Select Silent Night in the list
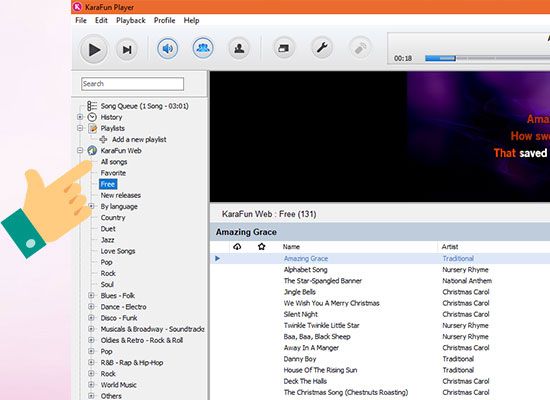Viewport: 550px width, 400px height. (301, 314)
